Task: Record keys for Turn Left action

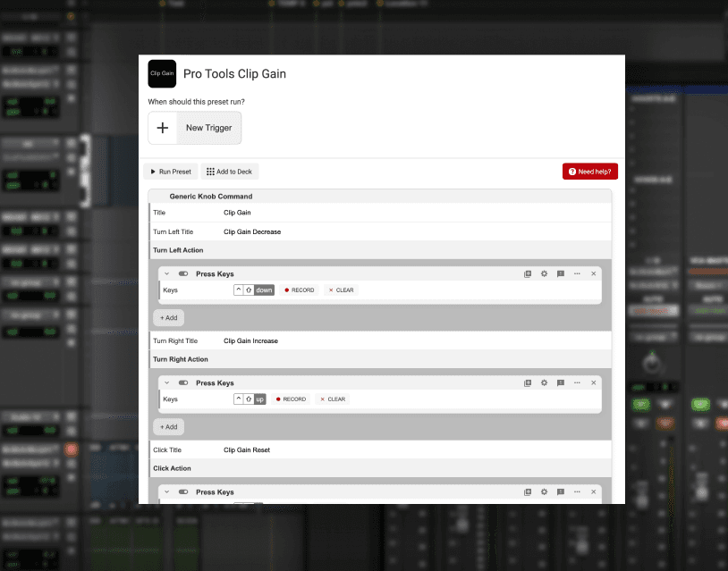Action: [x=299, y=290]
